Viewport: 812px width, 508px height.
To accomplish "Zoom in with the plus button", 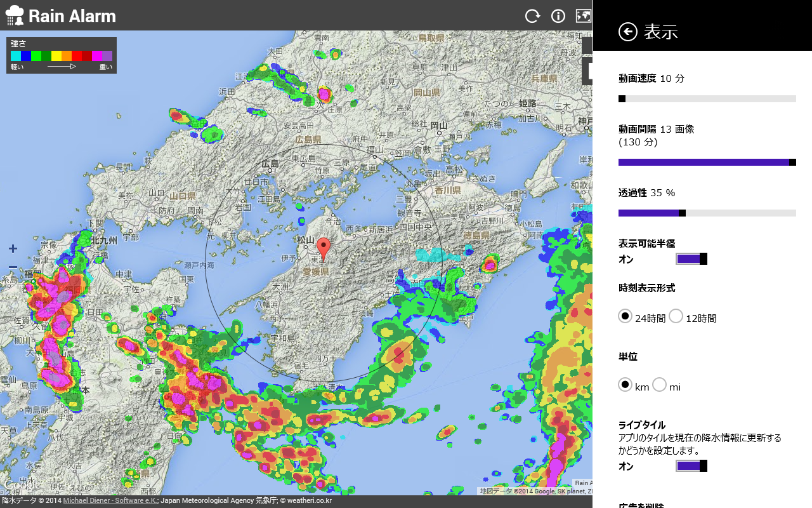I will (x=13, y=248).
